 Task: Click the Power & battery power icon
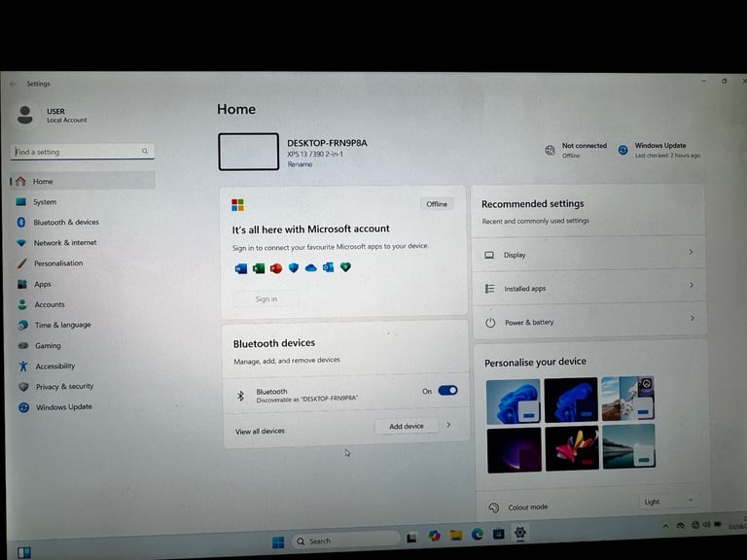coord(490,323)
